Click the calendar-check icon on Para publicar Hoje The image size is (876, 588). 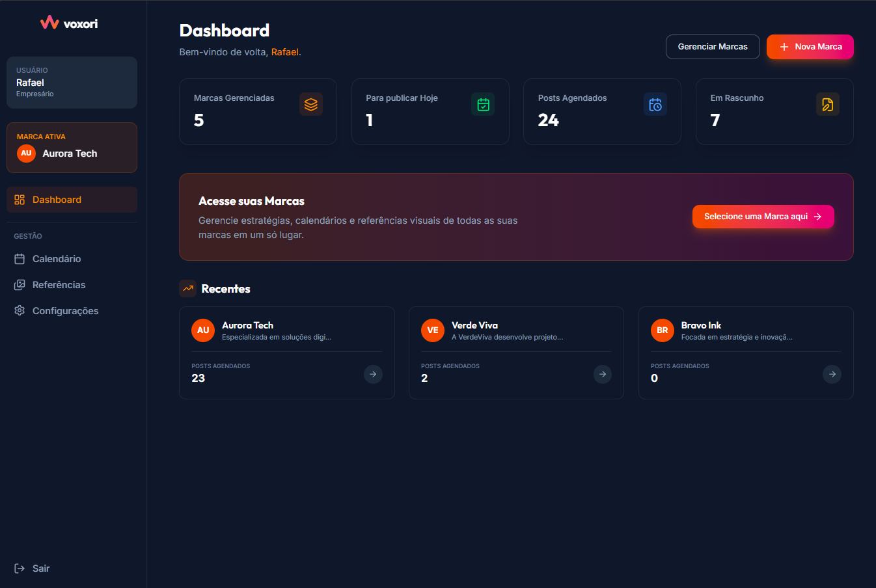(483, 104)
